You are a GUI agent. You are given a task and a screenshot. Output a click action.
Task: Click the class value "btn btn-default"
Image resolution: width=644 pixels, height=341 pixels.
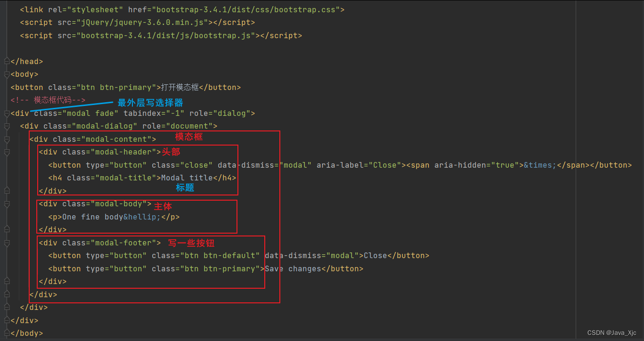coord(220,256)
